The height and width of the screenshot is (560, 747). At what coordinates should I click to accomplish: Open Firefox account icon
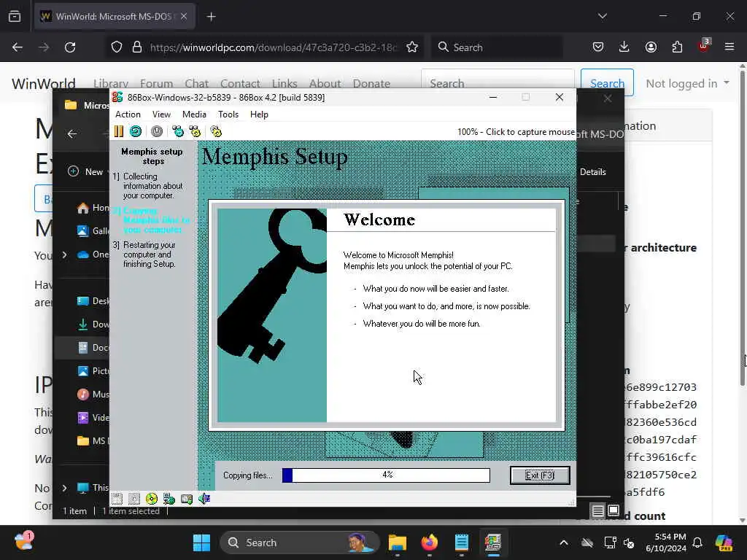651,47
